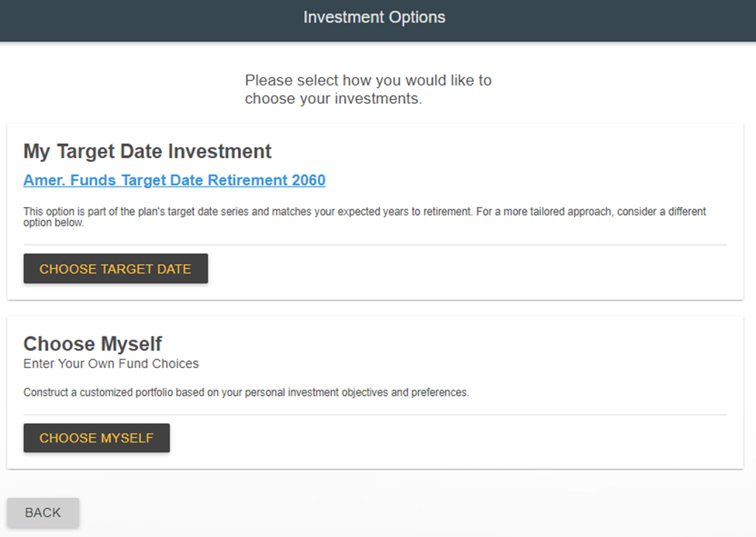Click the 'Construct a customized portfolio' description text
The width and height of the screenshot is (756, 537).
(x=246, y=393)
